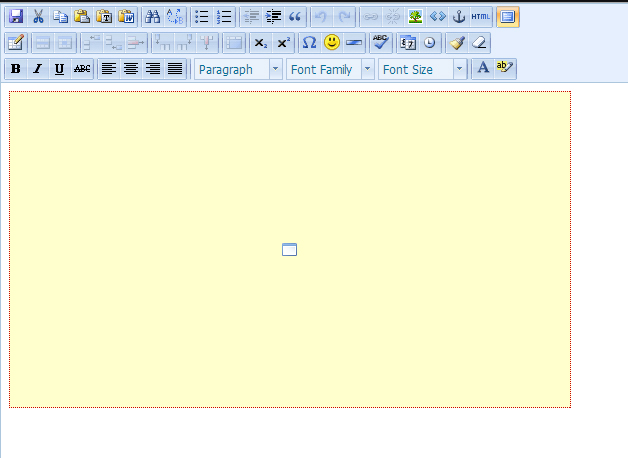Image resolution: width=628 pixels, height=458 pixels.
Task: Insert a numbered list
Action: click(x=224, y=17)
